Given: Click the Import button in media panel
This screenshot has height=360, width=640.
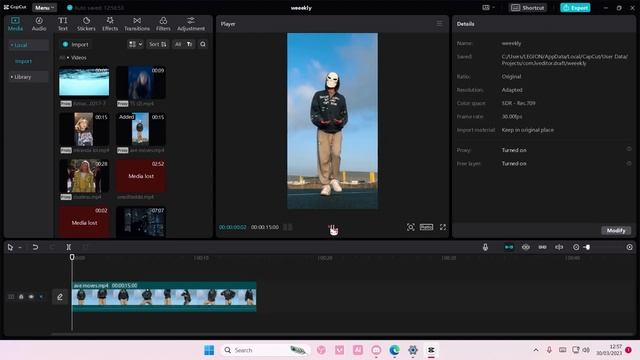Looking at the screenshot, I should coord(76,44).
